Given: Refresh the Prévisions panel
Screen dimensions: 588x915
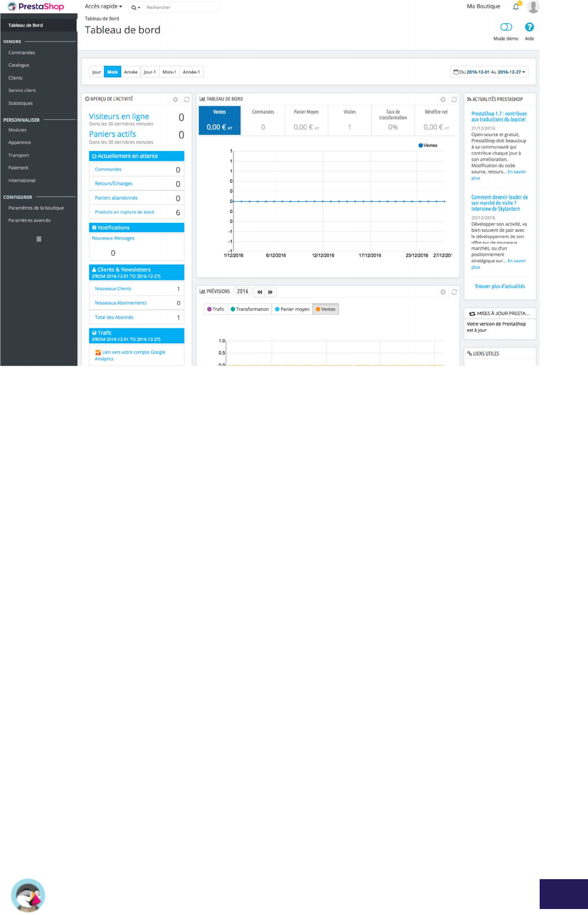Looking at the screenshot, I should tap(454, 292).
